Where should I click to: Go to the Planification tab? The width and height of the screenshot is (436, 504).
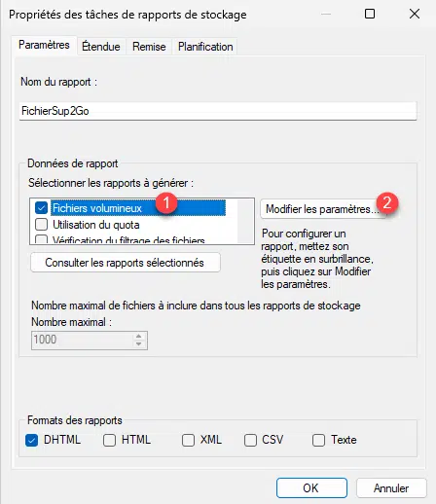click(205, 47)
